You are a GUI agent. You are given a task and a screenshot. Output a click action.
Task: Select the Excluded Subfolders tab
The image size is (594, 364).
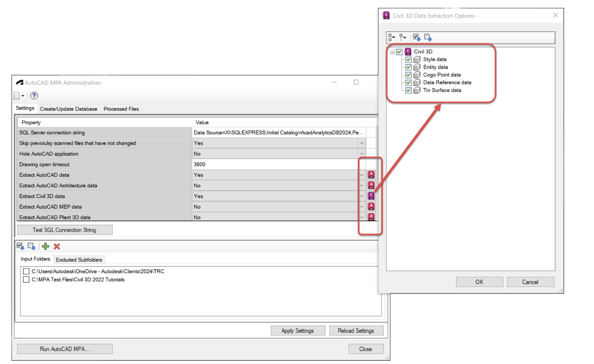pos(79,260)
